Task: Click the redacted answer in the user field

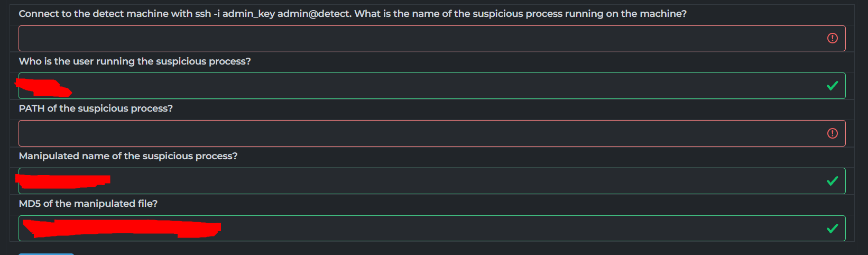Action: pyautogui.click(x=43, y=87)
